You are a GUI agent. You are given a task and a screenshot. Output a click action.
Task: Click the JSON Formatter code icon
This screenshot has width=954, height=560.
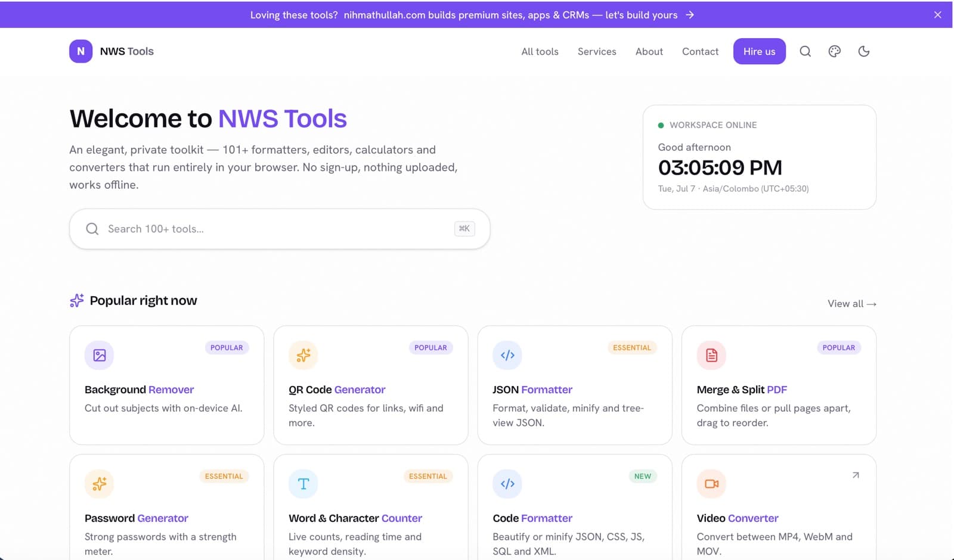tap(507, 355)
